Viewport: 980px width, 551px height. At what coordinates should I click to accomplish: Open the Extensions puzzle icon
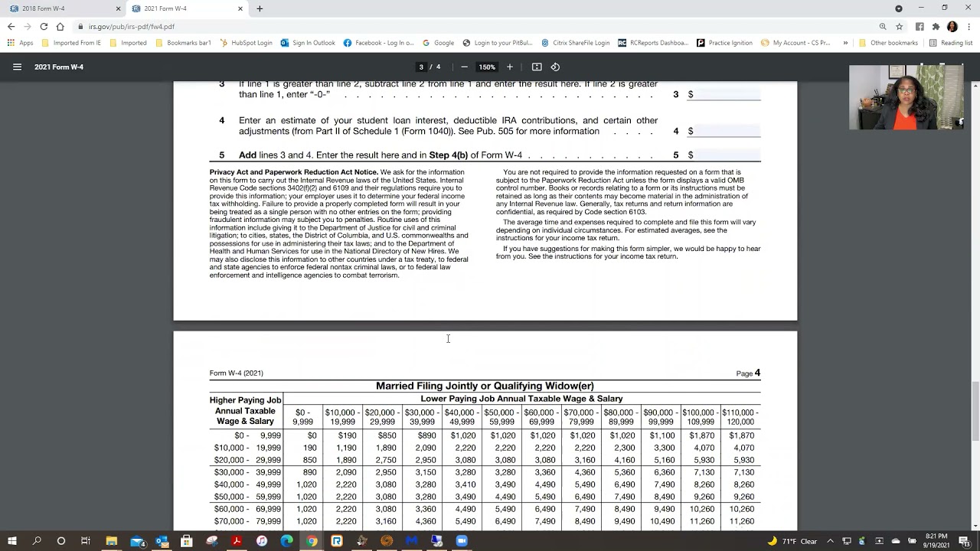click(936, 26)
